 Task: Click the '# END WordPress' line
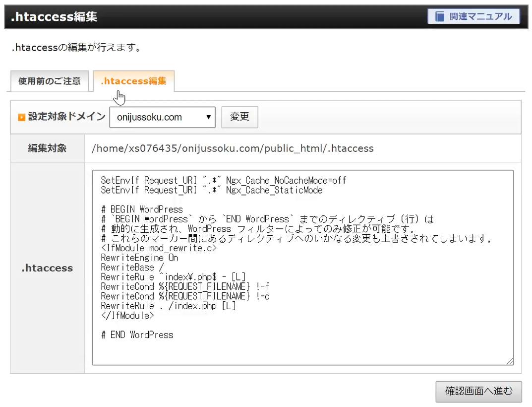[137, 335]
